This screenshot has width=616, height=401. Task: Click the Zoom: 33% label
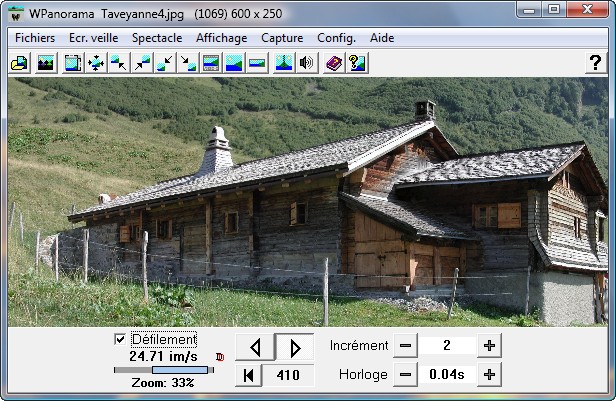[x=163, y=383]
